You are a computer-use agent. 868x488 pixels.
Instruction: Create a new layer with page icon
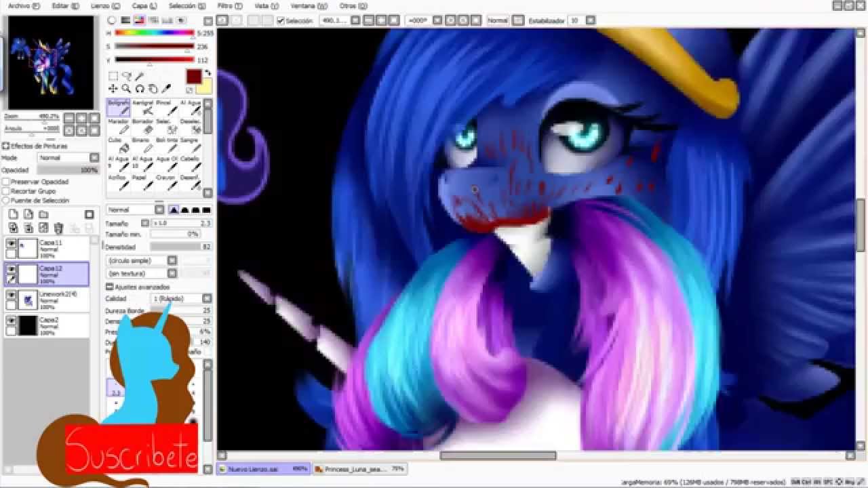click(x=13, y=215)
